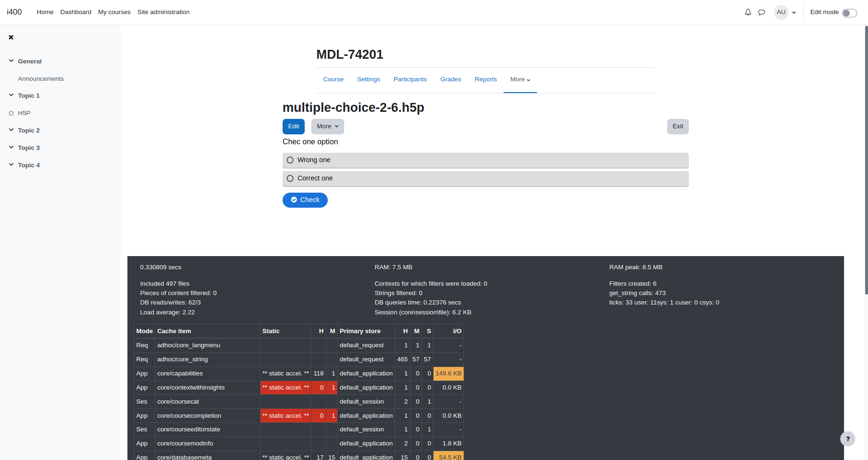Open the Settings tab
Viewport: 868px width, 460px height.
coord(369,79)
